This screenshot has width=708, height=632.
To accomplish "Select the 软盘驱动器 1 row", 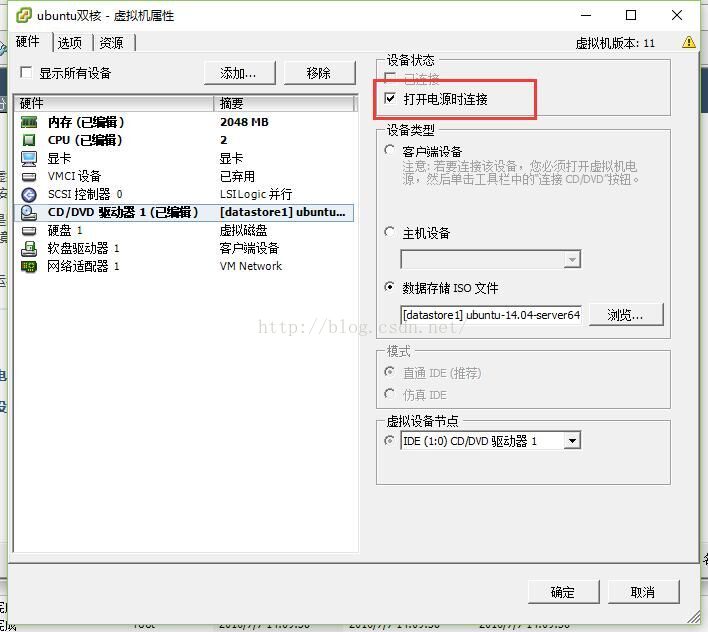I will coord(184,248).
